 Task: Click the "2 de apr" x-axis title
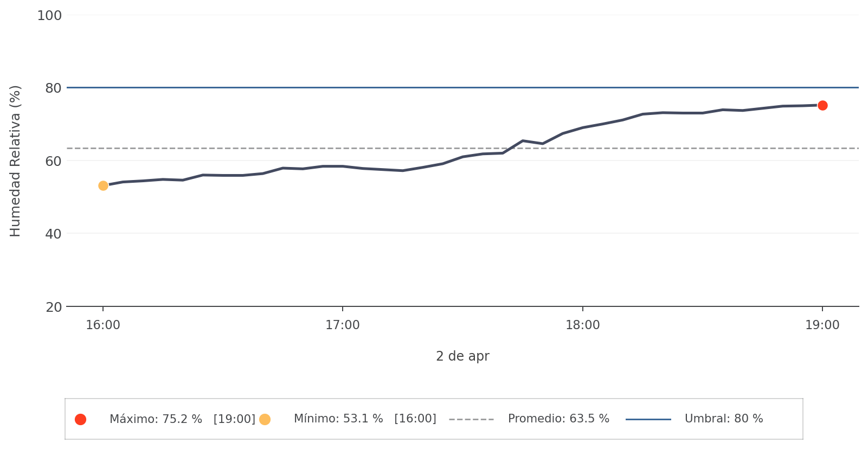[x=462, y=356]
